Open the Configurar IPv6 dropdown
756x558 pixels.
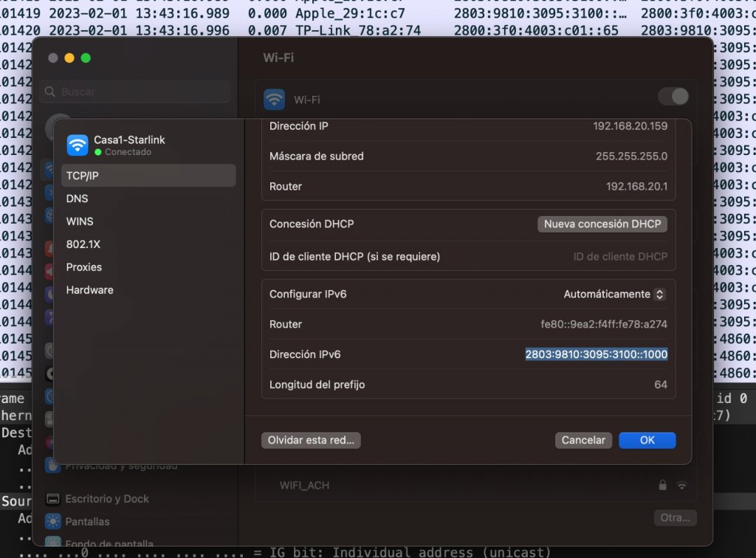point(614,294)
